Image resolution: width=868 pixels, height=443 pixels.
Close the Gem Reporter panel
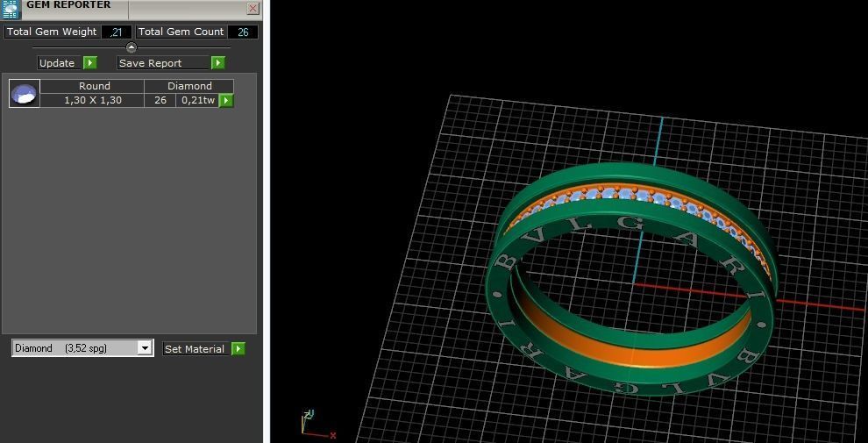click(x=253, y=8)
